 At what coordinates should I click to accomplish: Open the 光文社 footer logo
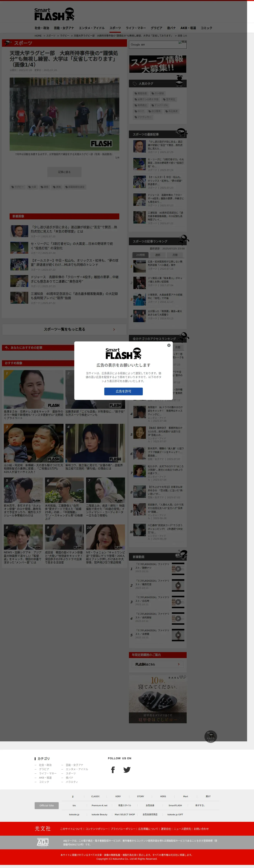coord(43,829)
